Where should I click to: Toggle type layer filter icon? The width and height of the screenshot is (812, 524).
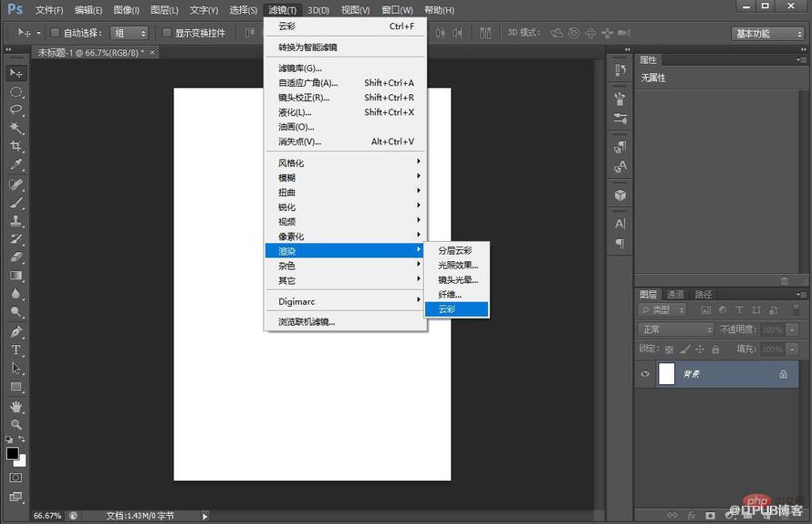(739, 310)
